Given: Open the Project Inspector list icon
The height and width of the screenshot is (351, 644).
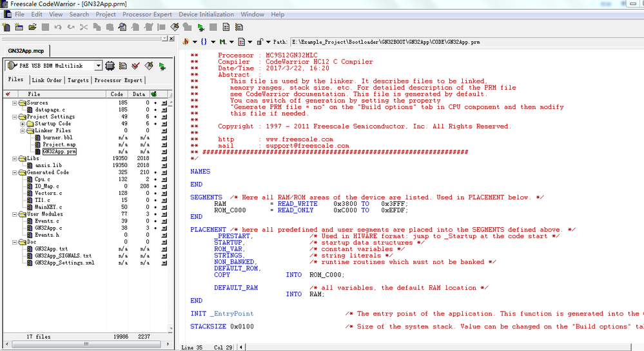Looking at the screenshot, I should (226, 27).
